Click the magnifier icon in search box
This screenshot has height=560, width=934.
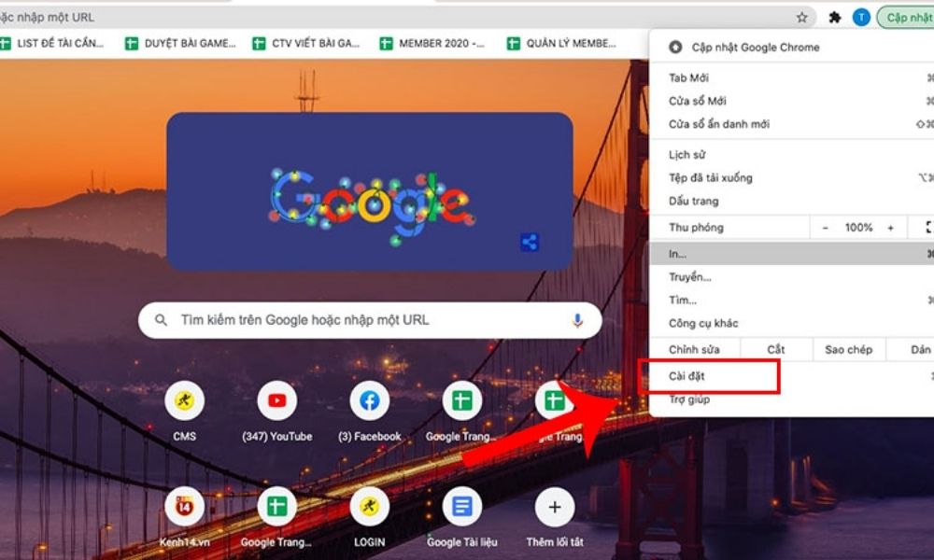161,320
